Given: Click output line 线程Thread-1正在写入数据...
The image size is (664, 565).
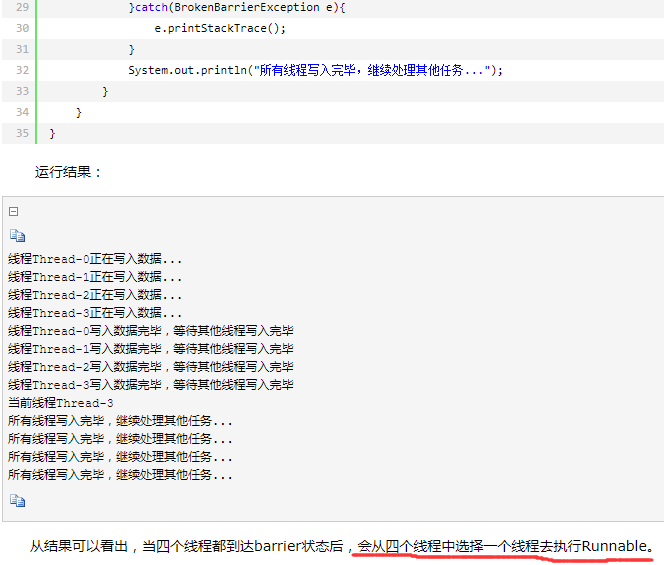Looking at the screenshot, I should pyautogui.click(x=95, y=277).
